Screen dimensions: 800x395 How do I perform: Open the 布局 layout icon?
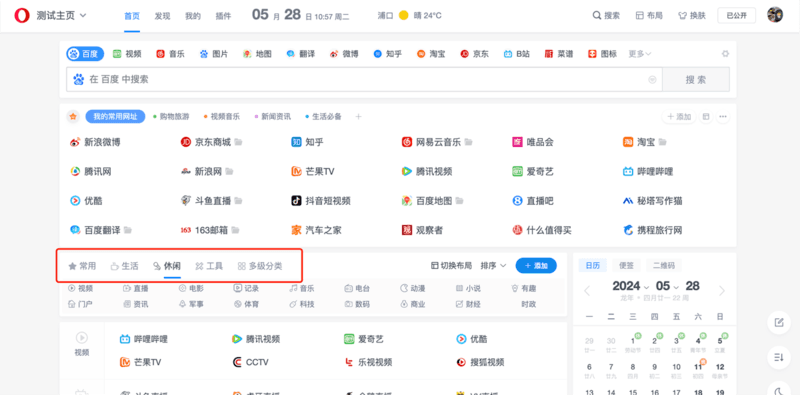[x=639, y=16]
